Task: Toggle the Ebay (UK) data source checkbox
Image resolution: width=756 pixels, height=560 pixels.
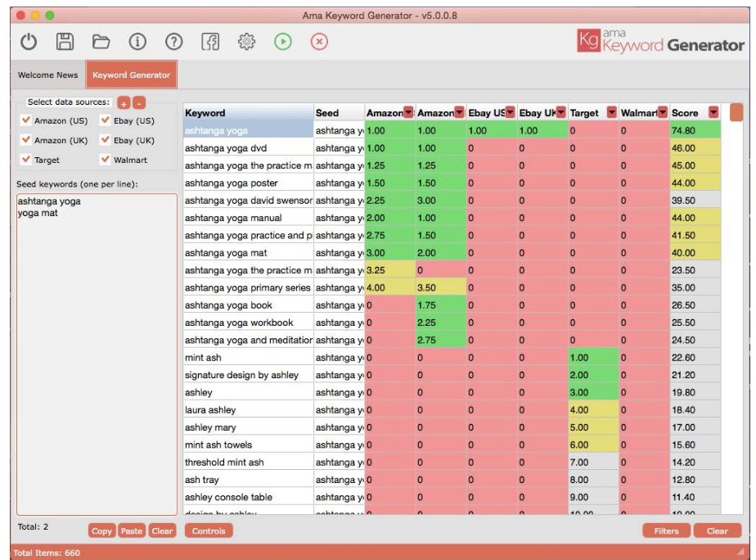Action: (x=105, y=140)
